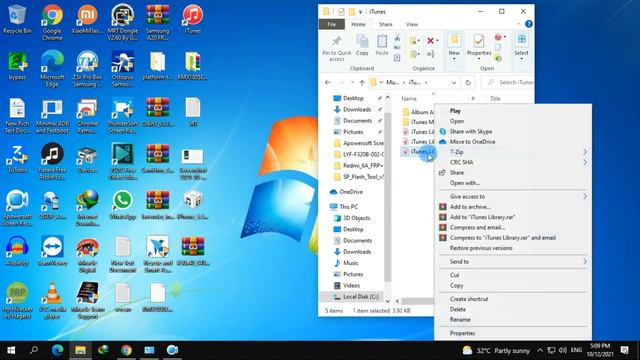Open the address bar history dropdown
Image resolution: width=640 pixels, height=360 pixels.
(x=453, y=82)
